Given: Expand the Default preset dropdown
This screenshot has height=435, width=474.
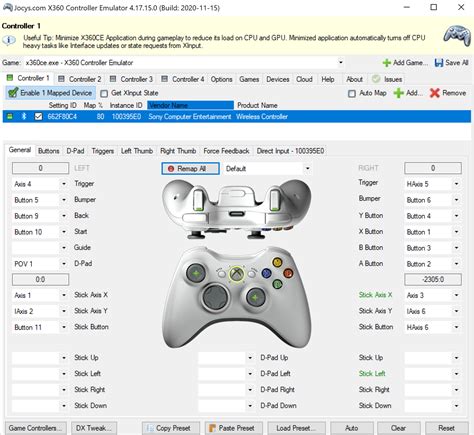Looking at the screenshot, I should [x=308, y=169].
